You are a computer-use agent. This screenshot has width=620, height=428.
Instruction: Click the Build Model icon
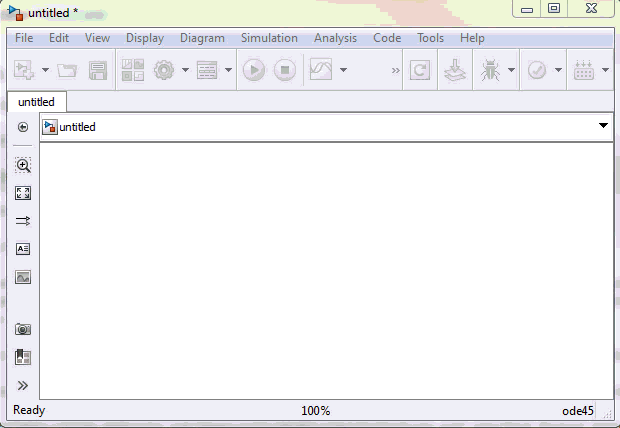(x=455, y=70)
